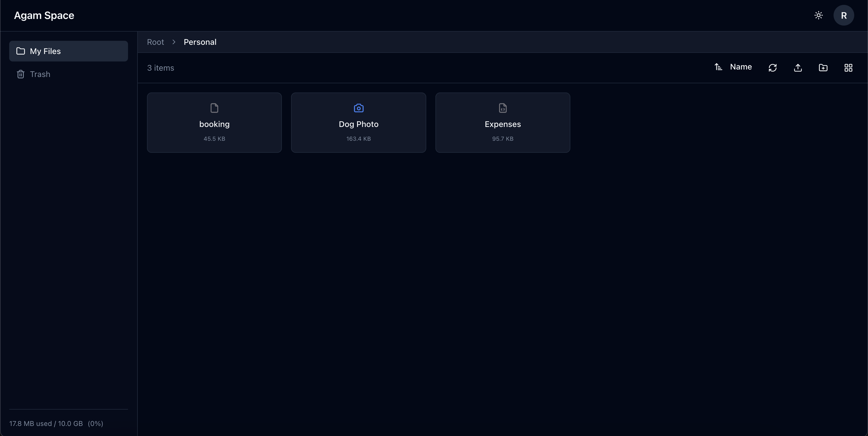Open the Expenses file card
Image resolution: width=868 pixels, height=436 pixels.
click(502, 122)
